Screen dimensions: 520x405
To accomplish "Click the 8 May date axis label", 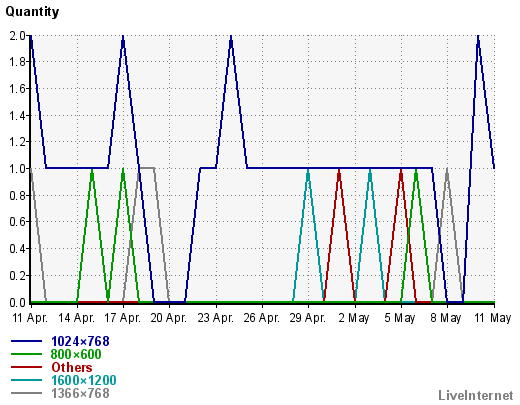I will coord(446,318).
